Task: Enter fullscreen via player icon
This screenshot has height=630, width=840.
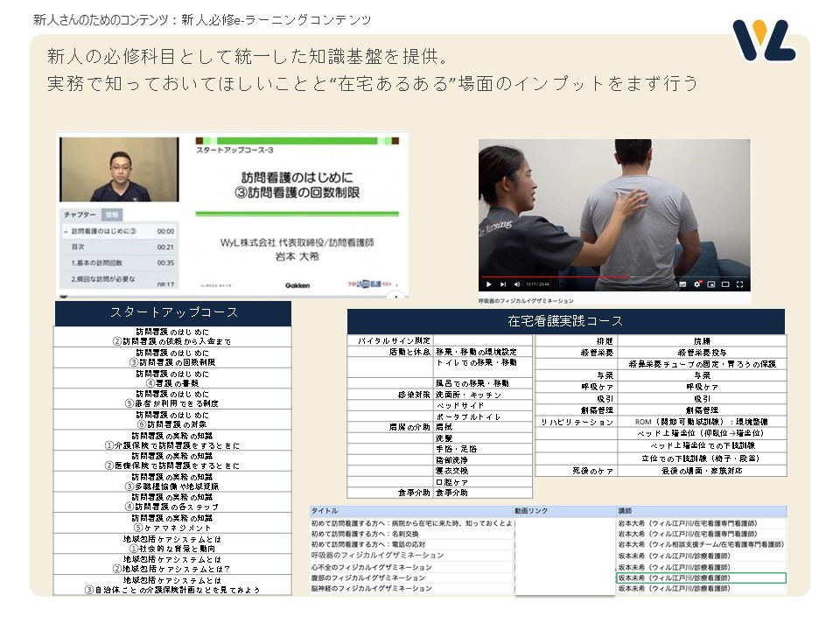Action: 740,284
